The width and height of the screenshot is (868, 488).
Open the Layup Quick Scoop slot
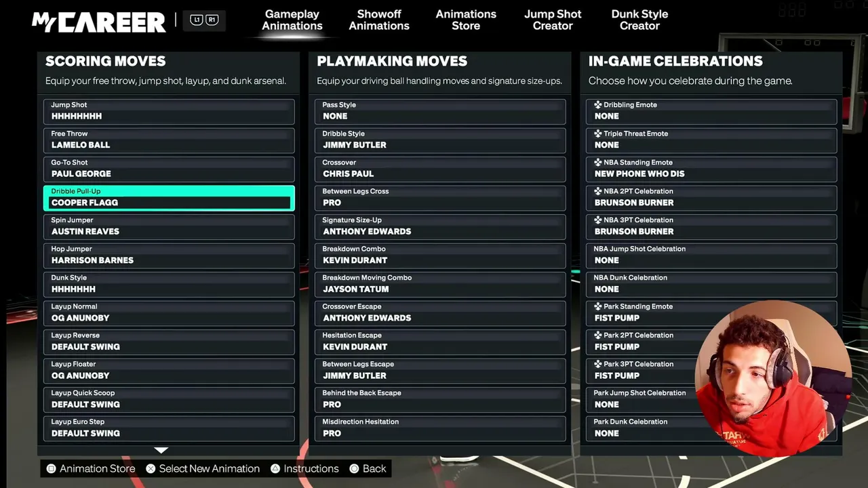pos(169,400)
